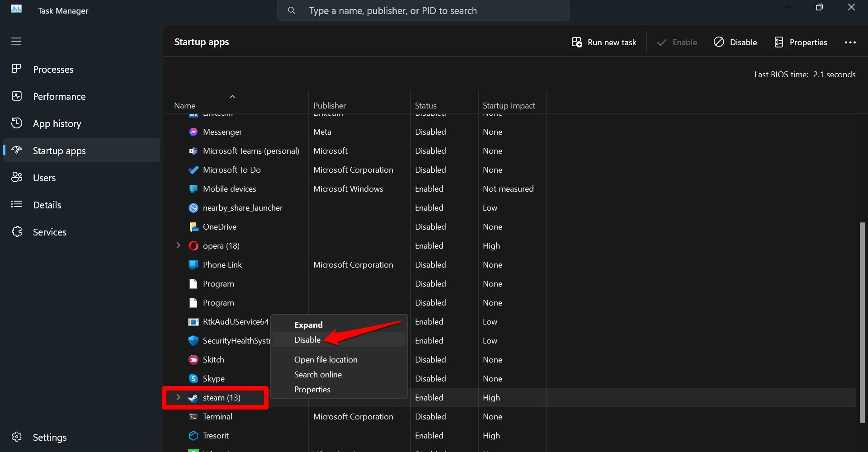This screenshot has width=868, height=452.
Task: Open Settings via the gear icon
Action: click(16, 437)
